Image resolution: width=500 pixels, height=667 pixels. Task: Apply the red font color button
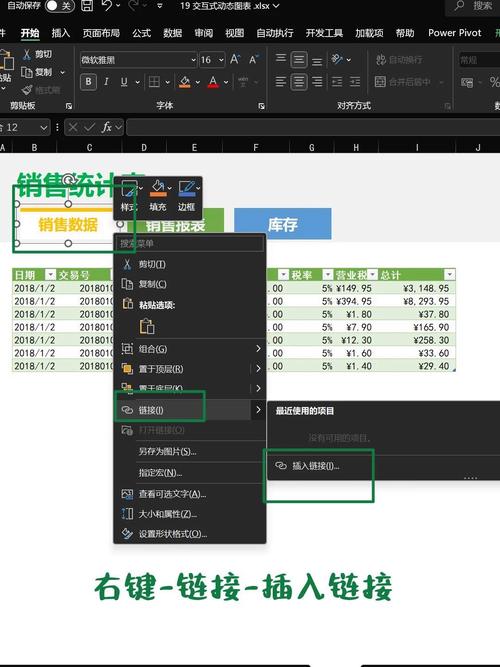213,82
